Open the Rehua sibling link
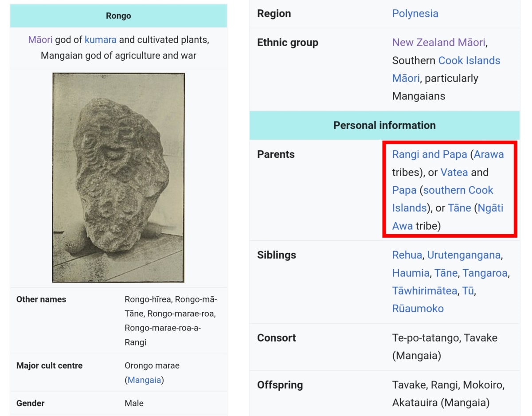The image size is (532, 416). (x=407, y=255)
